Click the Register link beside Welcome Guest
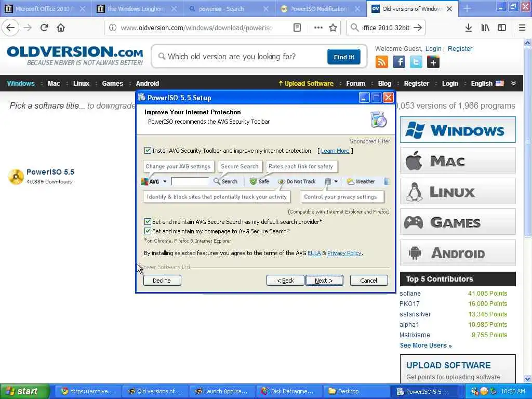The width and height of the screenshot is (532, 399). click(x=460, y=48)
